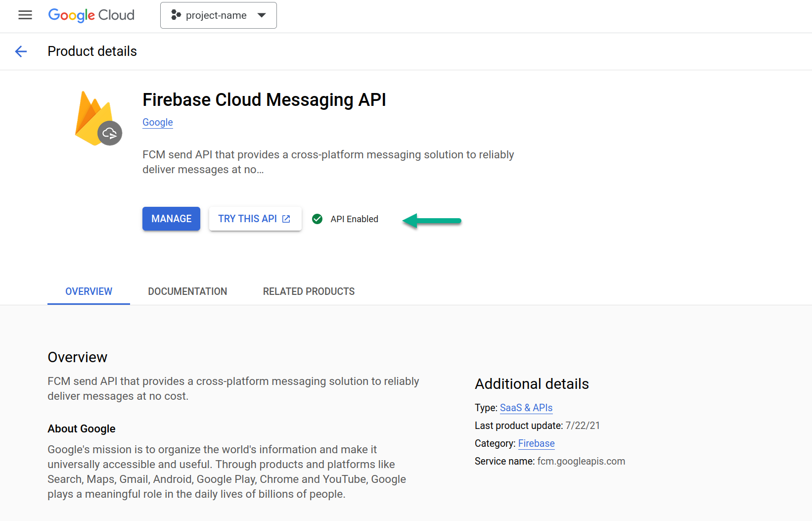This screenshot has height=521, width=812.
Task: Click the fcm.googleapis.com service name
Action: (x=581, y=461)
